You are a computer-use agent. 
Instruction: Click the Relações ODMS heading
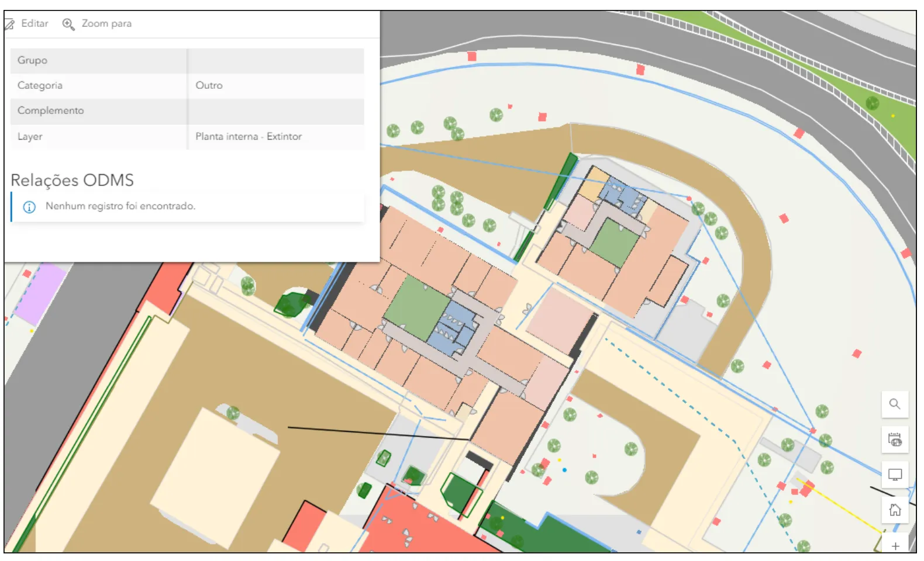pyautogui.click(x=72, y=180)
